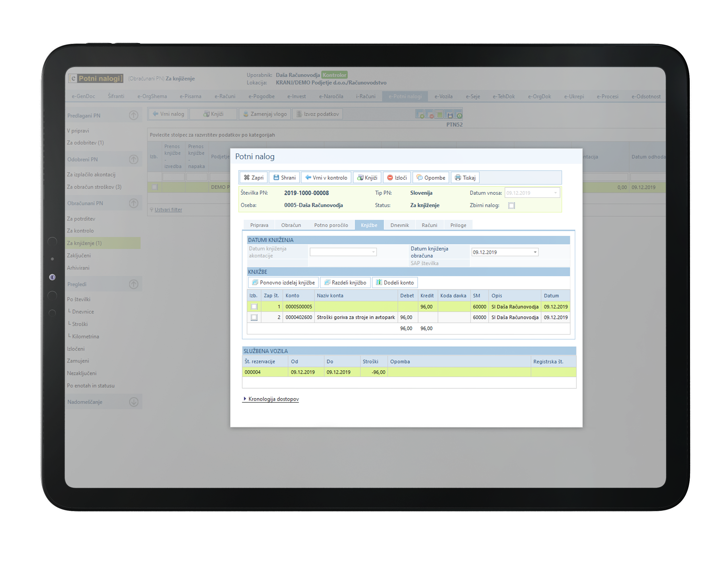Screen dimensions: 728x566
Task: Open the e-Odsotnost module menu
Action: [646, 96]
